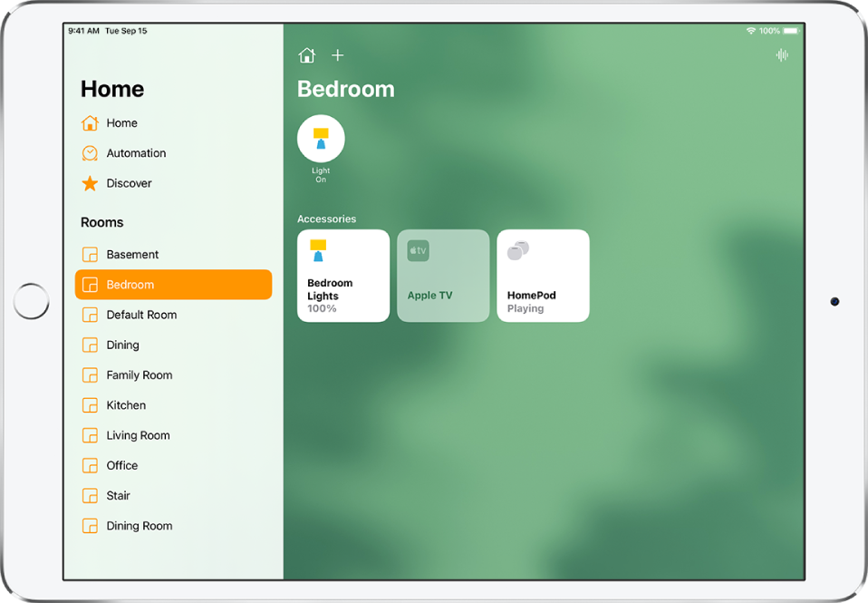The height and width of the screenshot is (603, 868).
Task: Open the Stair room
Action: 173,495
